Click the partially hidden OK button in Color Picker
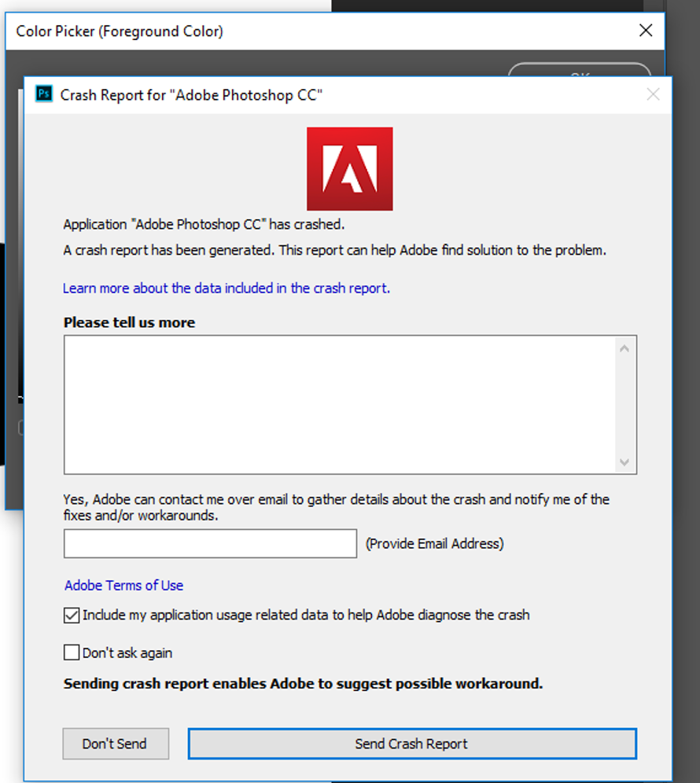 tap(579, 70)
